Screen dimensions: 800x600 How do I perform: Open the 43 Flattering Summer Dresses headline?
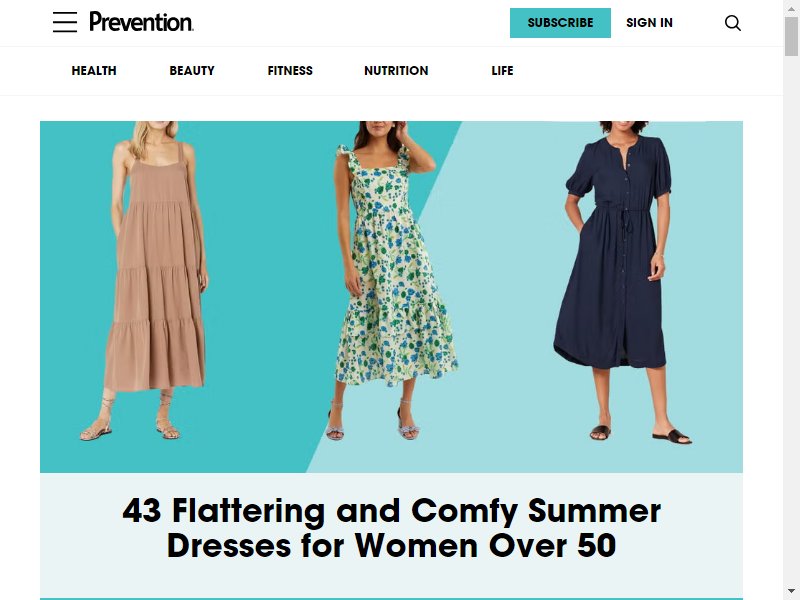(391, 528)
